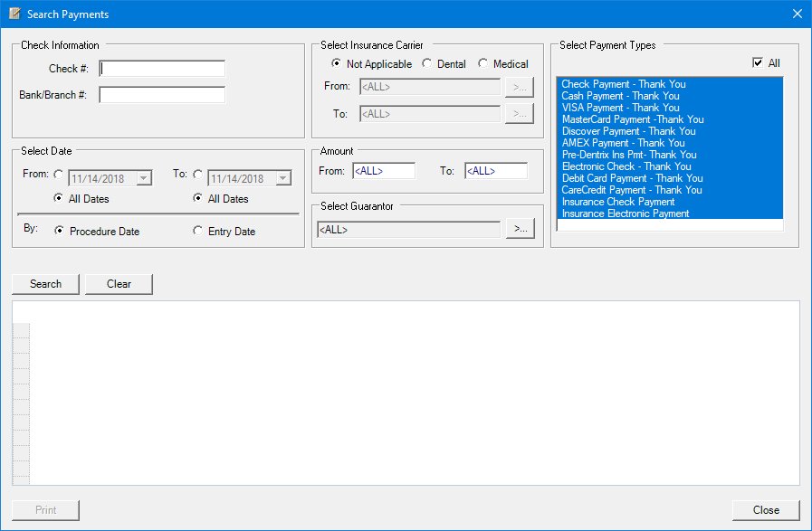Choose Not Applicable carrier option
The width and height of the screenshot is (812, 531).
coord(337,64)
